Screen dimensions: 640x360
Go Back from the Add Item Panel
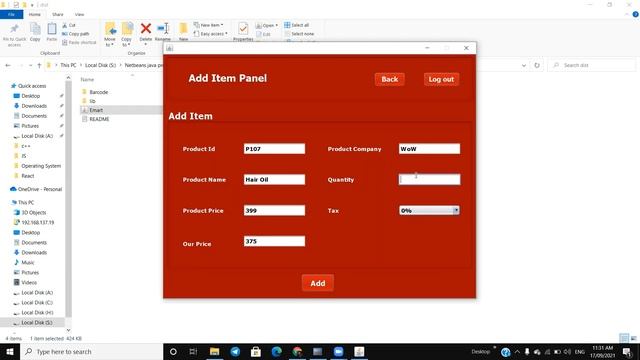389,79
